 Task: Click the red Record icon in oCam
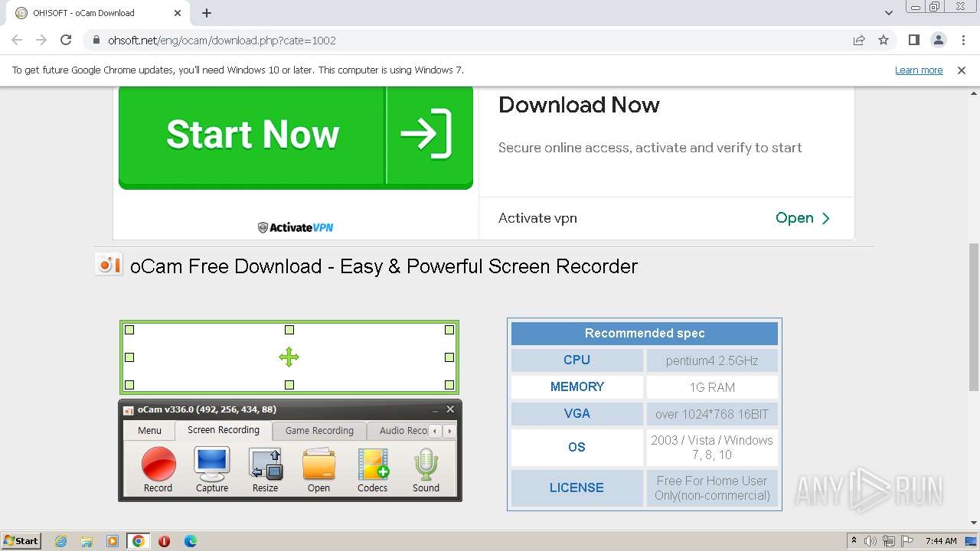[158, 464]
